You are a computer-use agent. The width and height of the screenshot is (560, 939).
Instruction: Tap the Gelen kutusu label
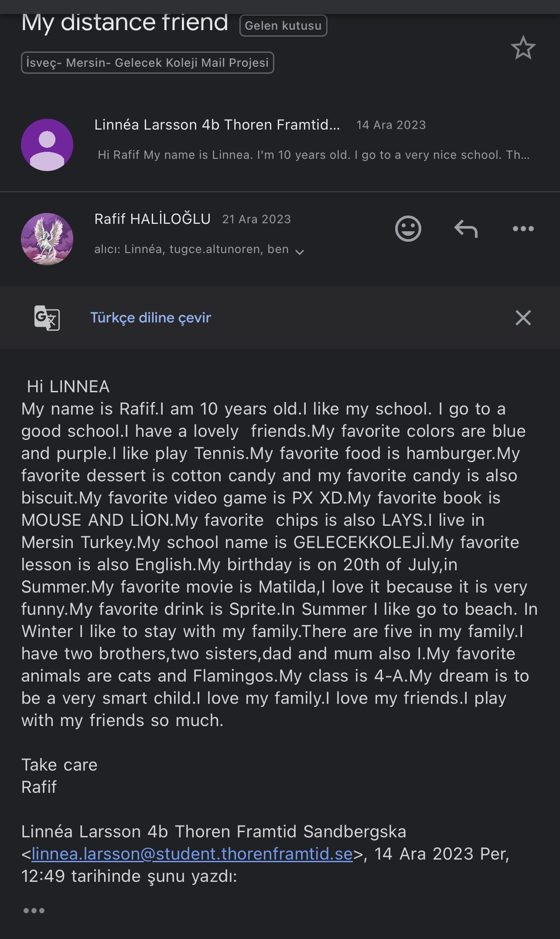pos(283,26)
